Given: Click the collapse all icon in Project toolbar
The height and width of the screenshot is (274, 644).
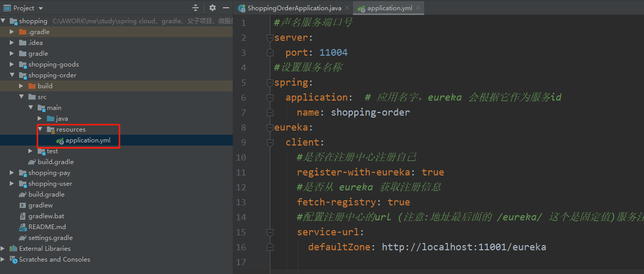Looking at the screenshot, I should tap(196, 8).
